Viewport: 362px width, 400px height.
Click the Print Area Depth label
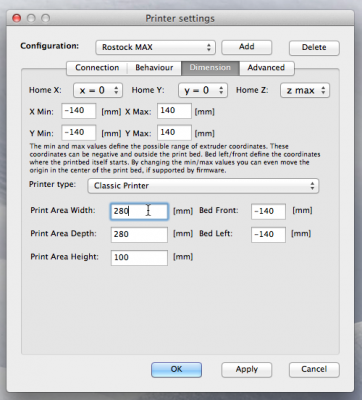point(63,234)
